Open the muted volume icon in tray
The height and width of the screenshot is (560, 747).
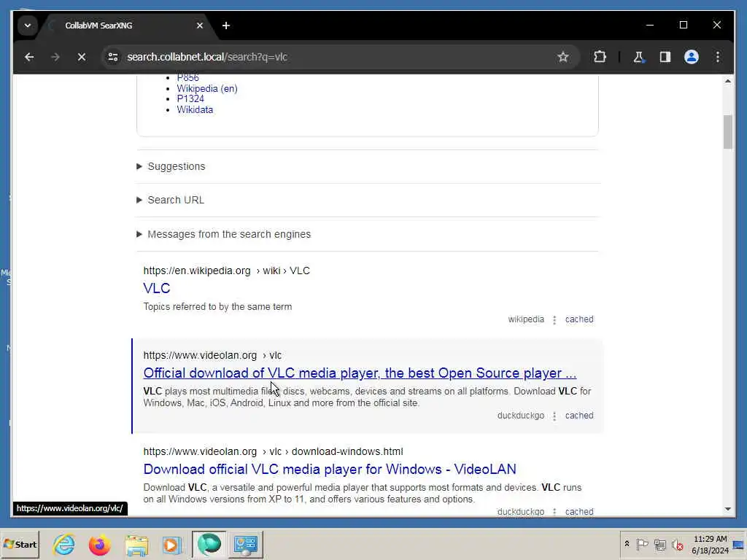677,544
